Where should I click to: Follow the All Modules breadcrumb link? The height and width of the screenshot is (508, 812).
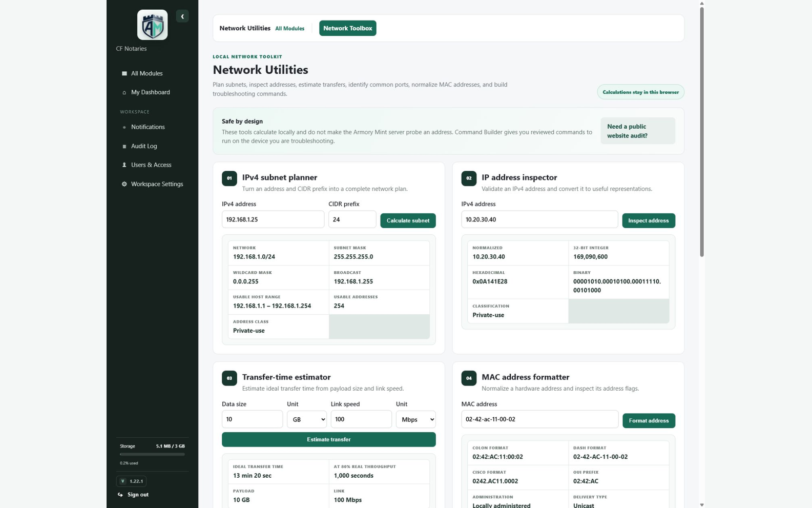(x=289, y=29)
